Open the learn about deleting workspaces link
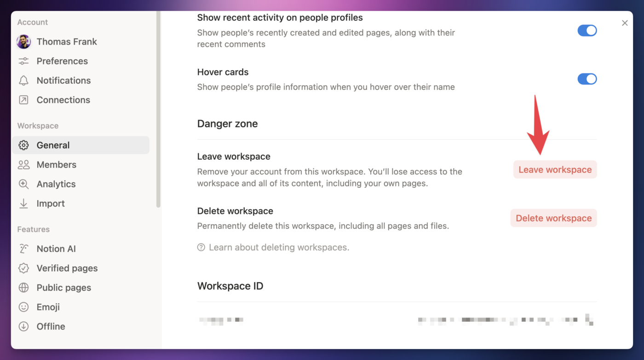644x360 pixels. tap(278, 247)
